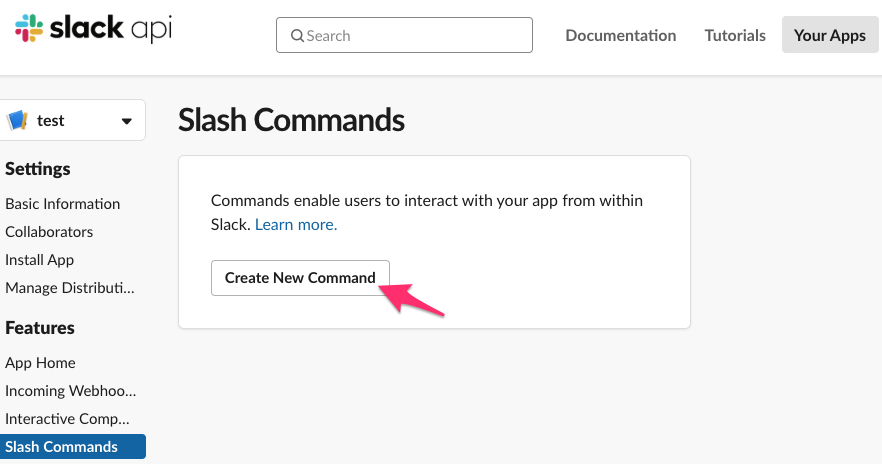
Task: Go to Collaborators page
Action: click(x=49, y=232)
